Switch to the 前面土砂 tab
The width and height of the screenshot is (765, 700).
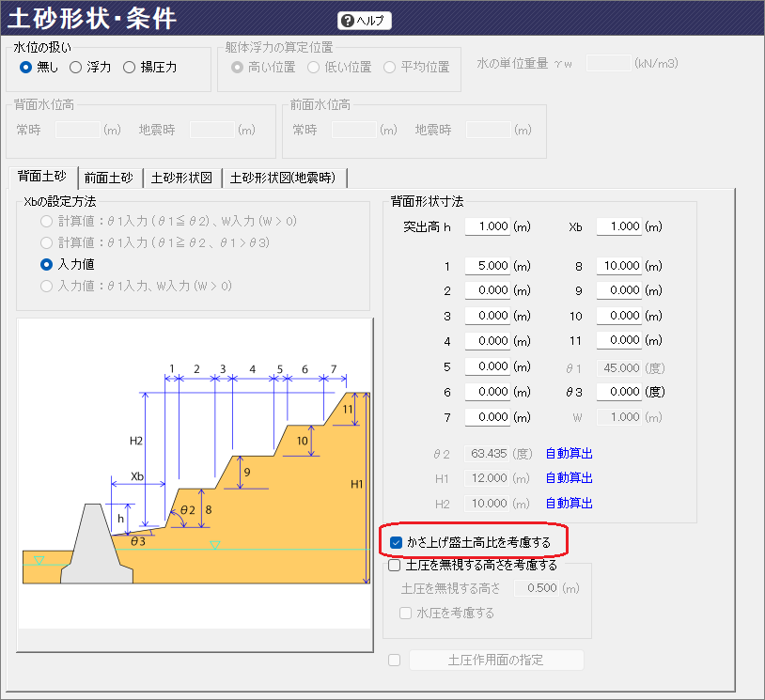[x=109, y=178]
